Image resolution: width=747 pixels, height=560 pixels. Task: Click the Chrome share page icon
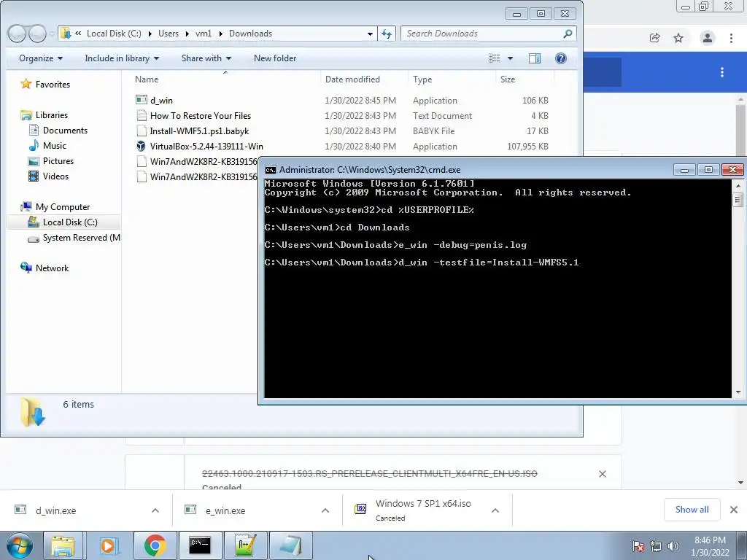tap(655, 38)
